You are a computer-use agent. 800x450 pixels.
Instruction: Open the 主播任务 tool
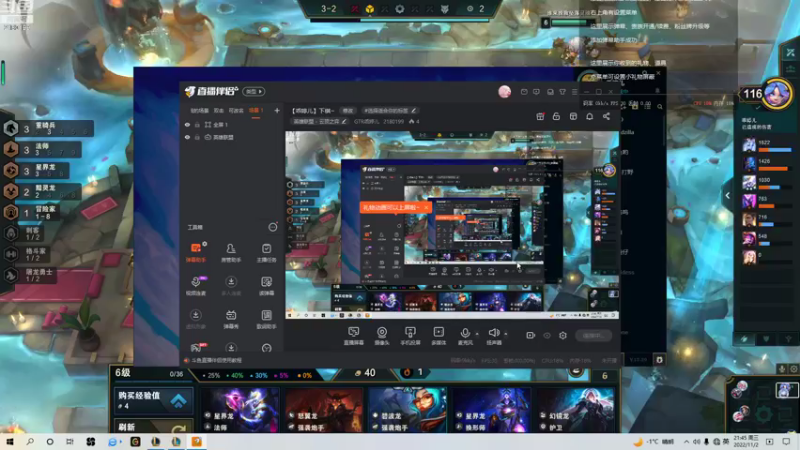coord(266,252)
